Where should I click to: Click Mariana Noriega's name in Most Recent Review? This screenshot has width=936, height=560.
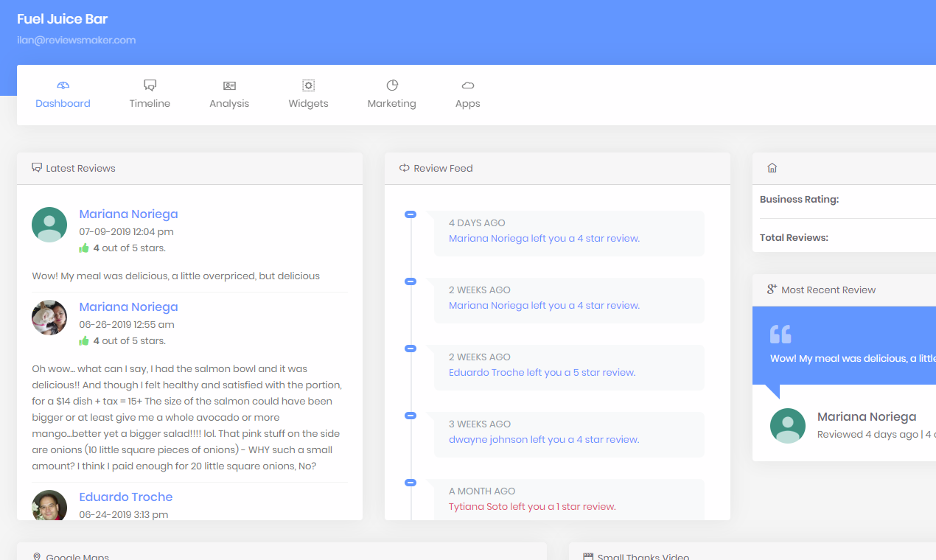[867, 417]
